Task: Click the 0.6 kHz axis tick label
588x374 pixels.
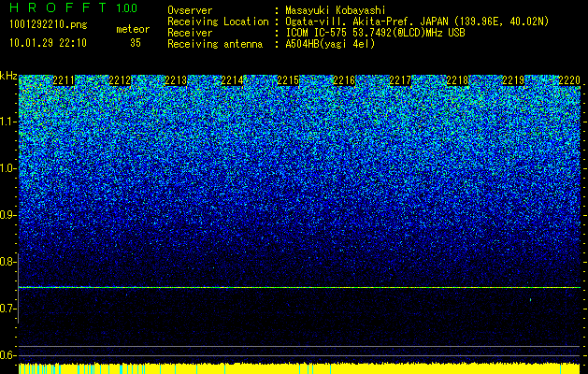Action: pyautogui.click(x=7, y=355)
